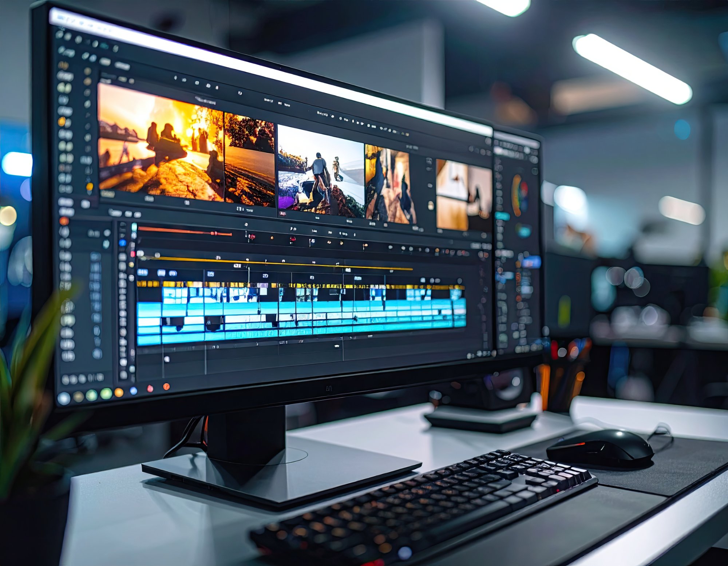Click the red-orange progress bar above timeline
Viewport: 728px width, 566px height.
click(185, 231)
